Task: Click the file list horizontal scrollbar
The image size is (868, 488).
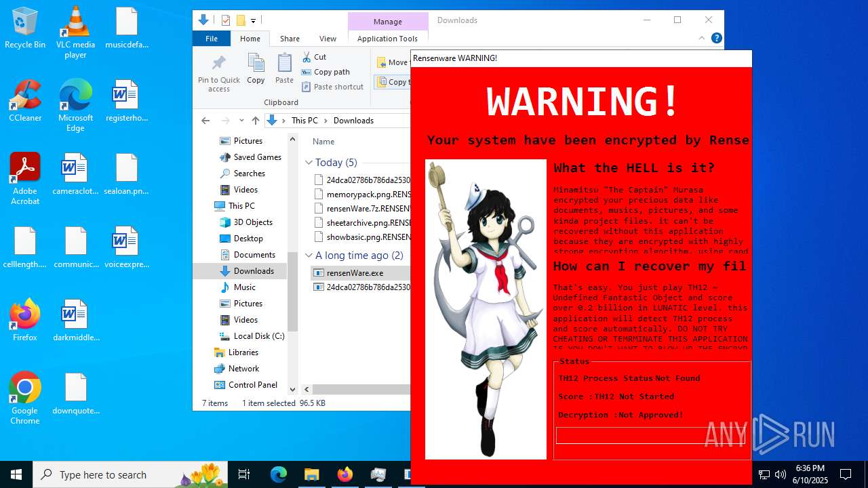Action: (361, 390)
